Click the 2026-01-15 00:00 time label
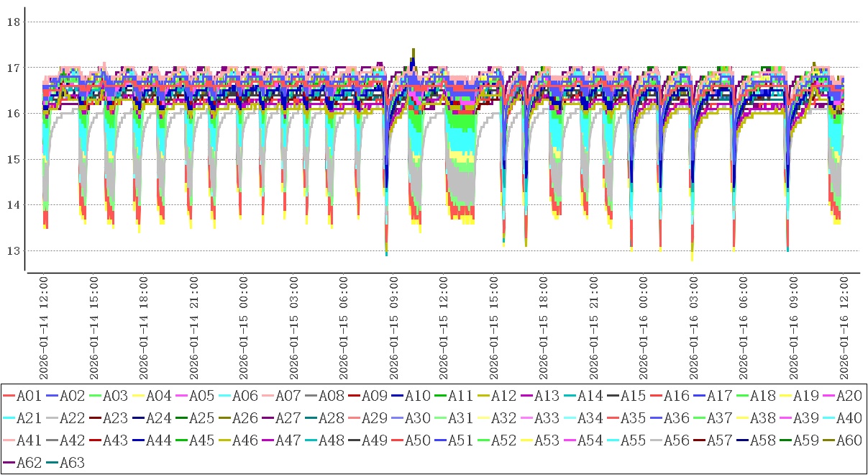The height and width of the screenshot is (475, 868). pos(243,327)
